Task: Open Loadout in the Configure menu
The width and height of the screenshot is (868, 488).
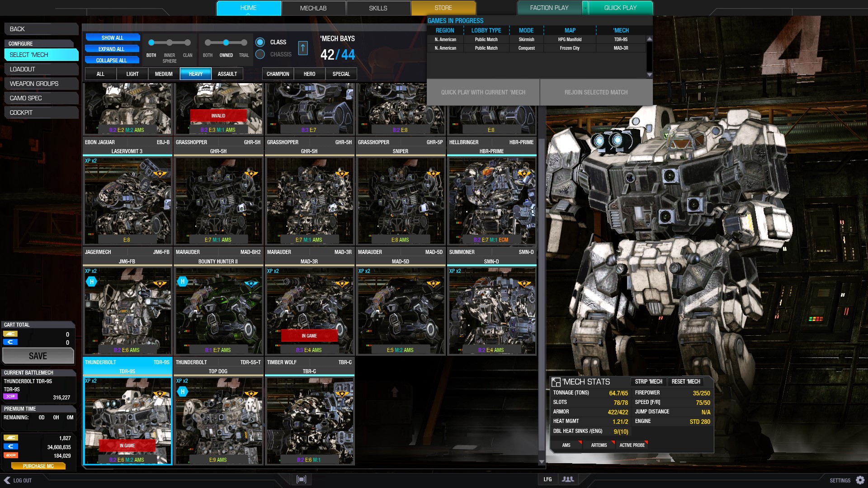Action: (x=41, y=69)
